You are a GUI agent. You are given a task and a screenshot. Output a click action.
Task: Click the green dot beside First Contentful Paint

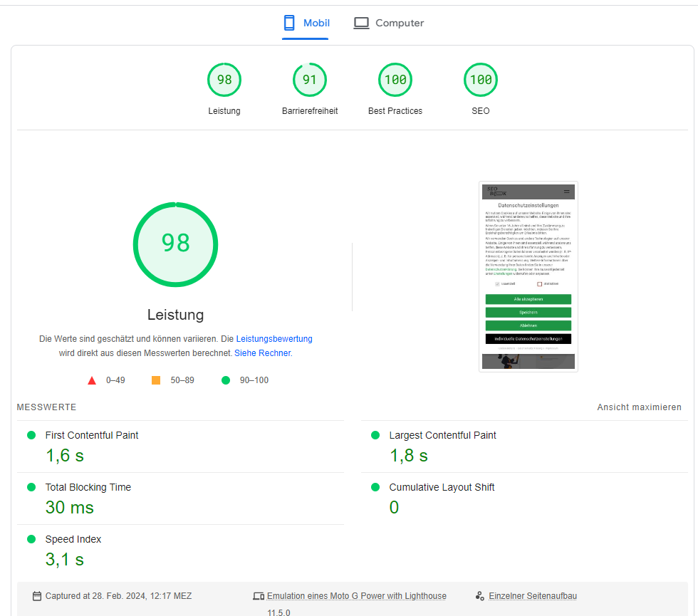pos(30,434)
